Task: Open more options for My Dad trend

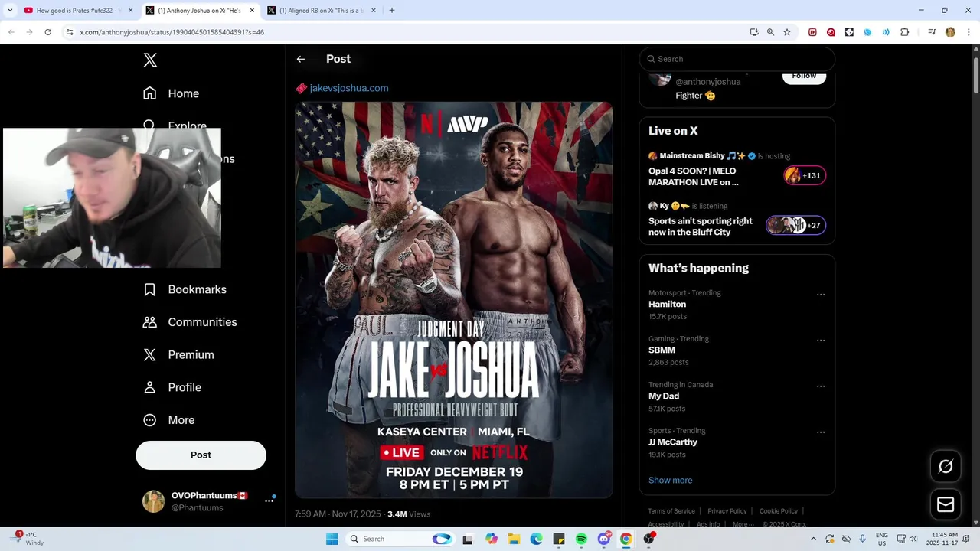Action: [821, 386]
